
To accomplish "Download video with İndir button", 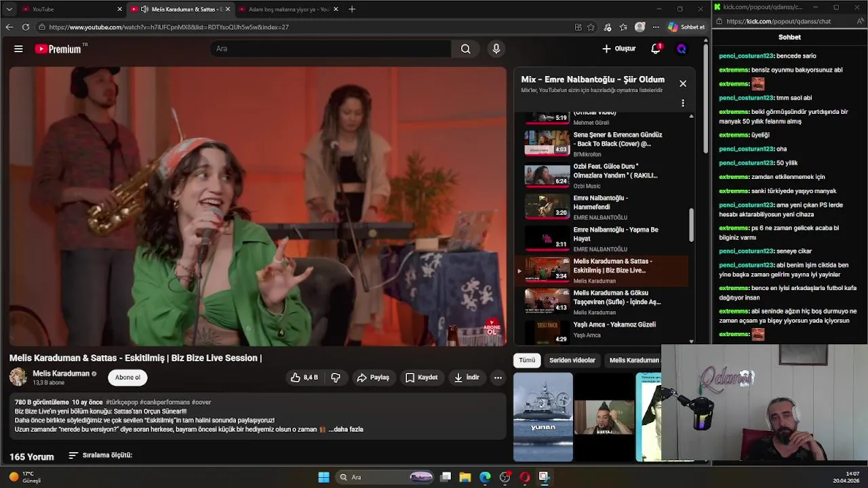I will coord(467,378).
